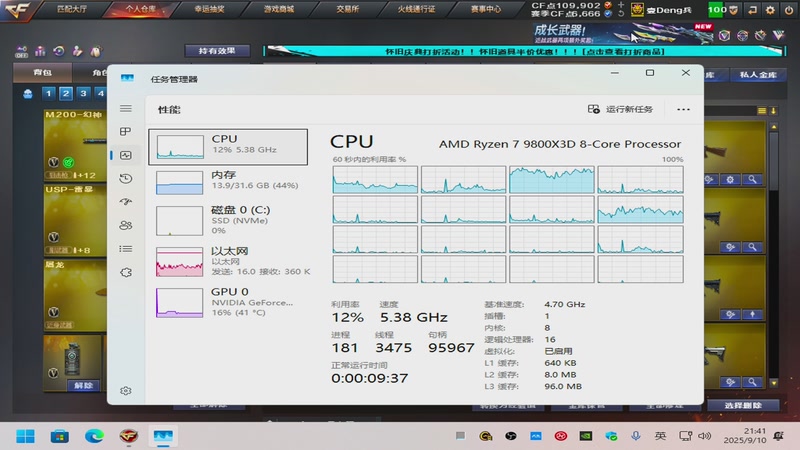
Task: Click CrossFire power exit icon
Action: point(788,10)
